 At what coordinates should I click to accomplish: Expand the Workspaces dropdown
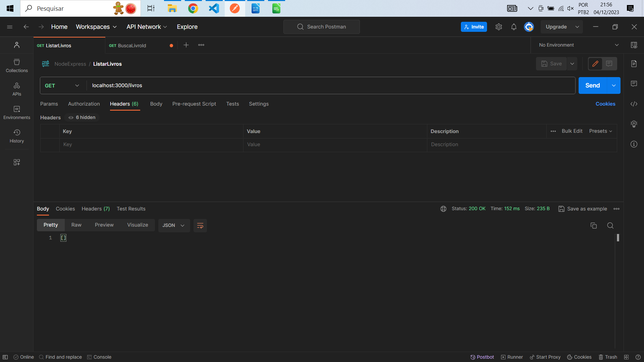(x=96, y=27)
